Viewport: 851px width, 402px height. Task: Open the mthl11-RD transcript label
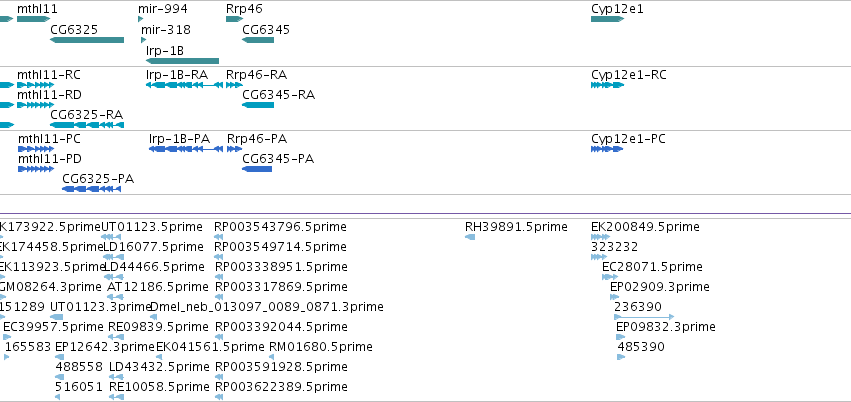point(49,95)
